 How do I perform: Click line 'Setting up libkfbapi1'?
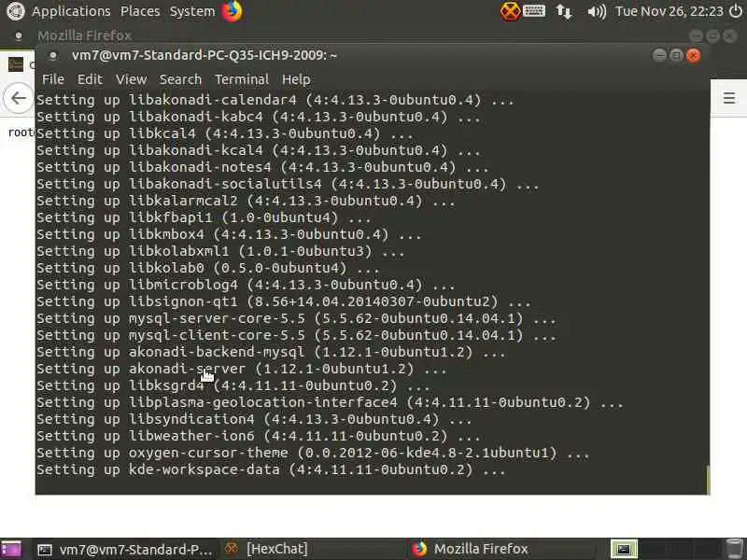(x=204, y=217)
